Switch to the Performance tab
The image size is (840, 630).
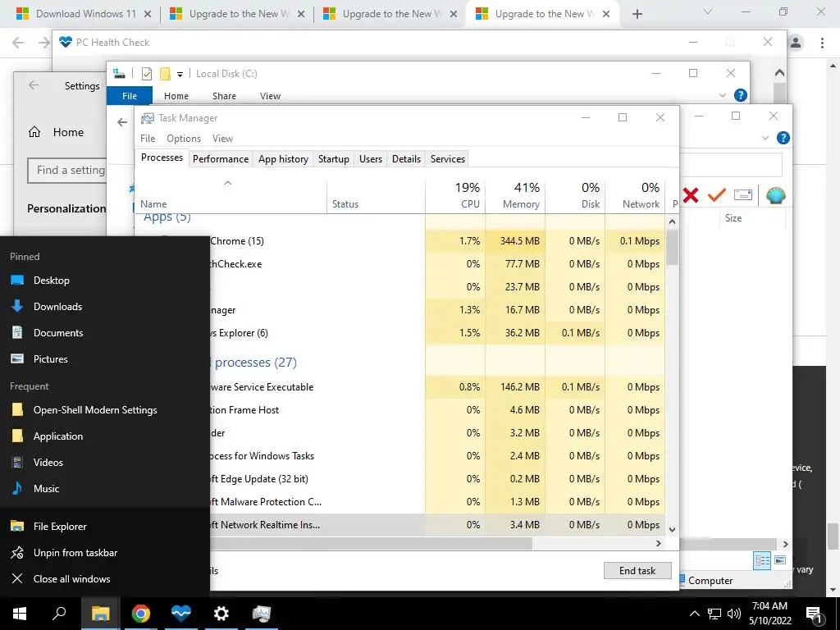(x=221, y=158)
